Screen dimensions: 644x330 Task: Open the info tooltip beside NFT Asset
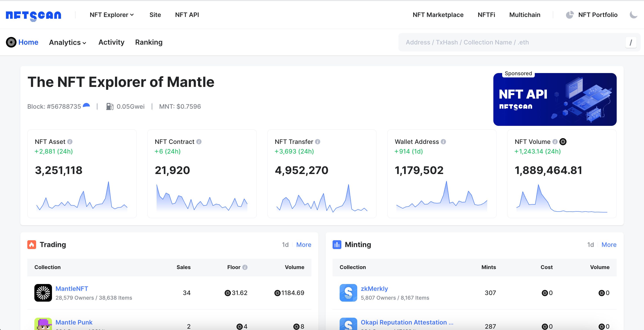coord(70,141)
